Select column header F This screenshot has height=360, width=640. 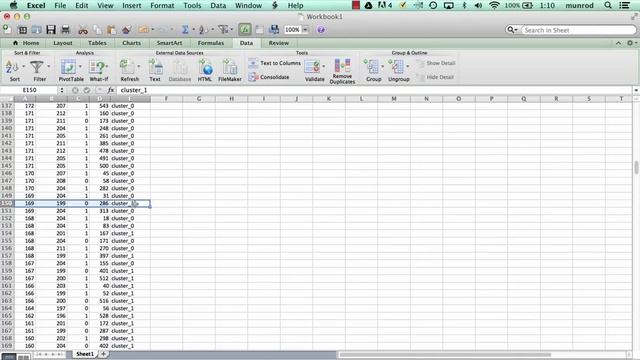point(166,99)
